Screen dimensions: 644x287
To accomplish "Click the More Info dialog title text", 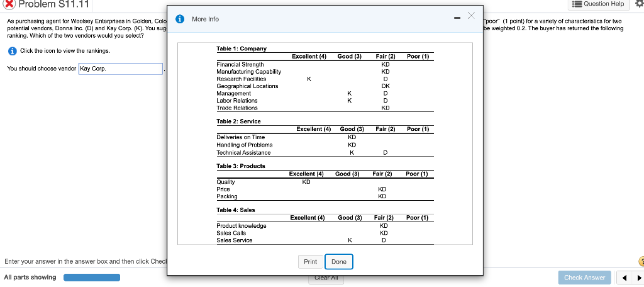I will pos(206,19).
